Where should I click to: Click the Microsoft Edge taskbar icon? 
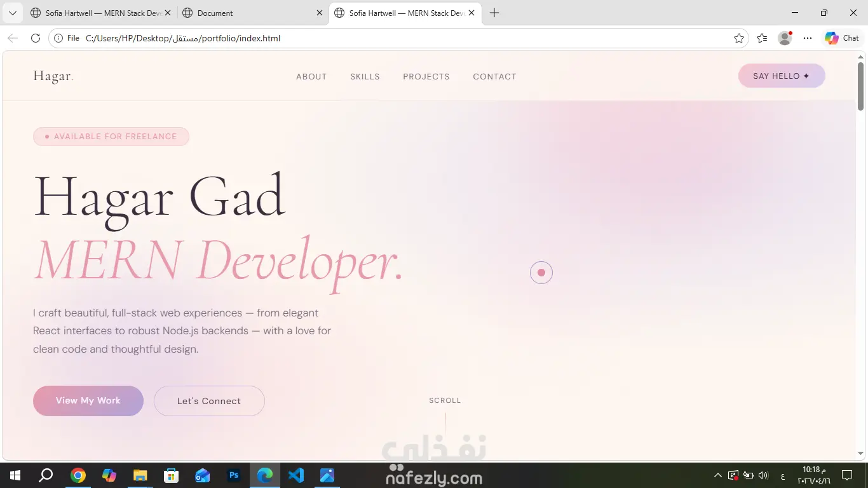(x=265, y=475)
